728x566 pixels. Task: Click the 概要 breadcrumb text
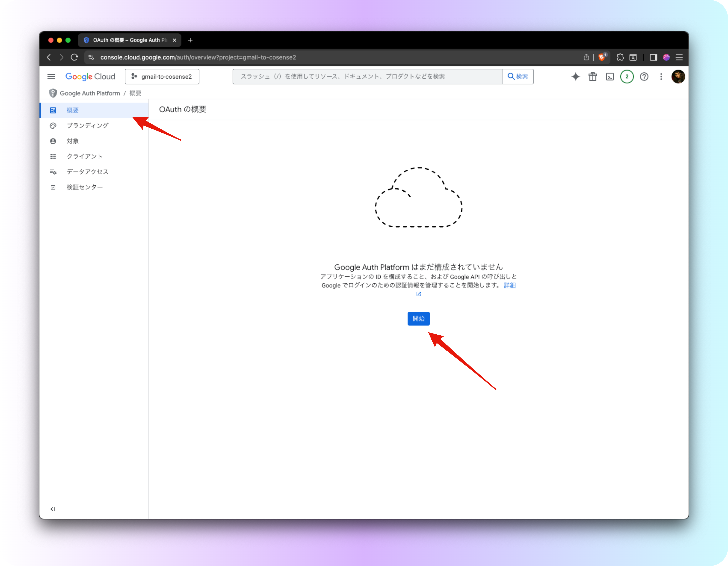pyautogui.click(x=135, y=93)
